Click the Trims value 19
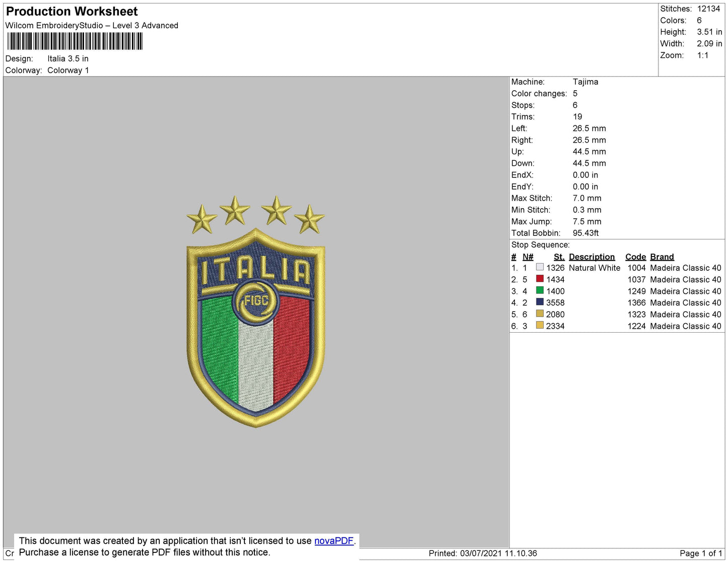This screenshot has height=563, width=728. [577, 116]
